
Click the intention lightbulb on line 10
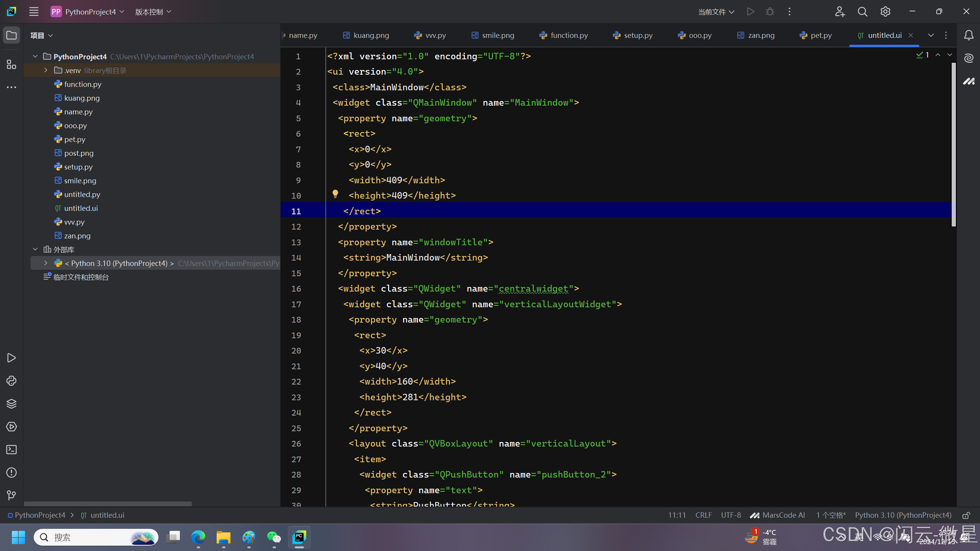tap(335, 194)
